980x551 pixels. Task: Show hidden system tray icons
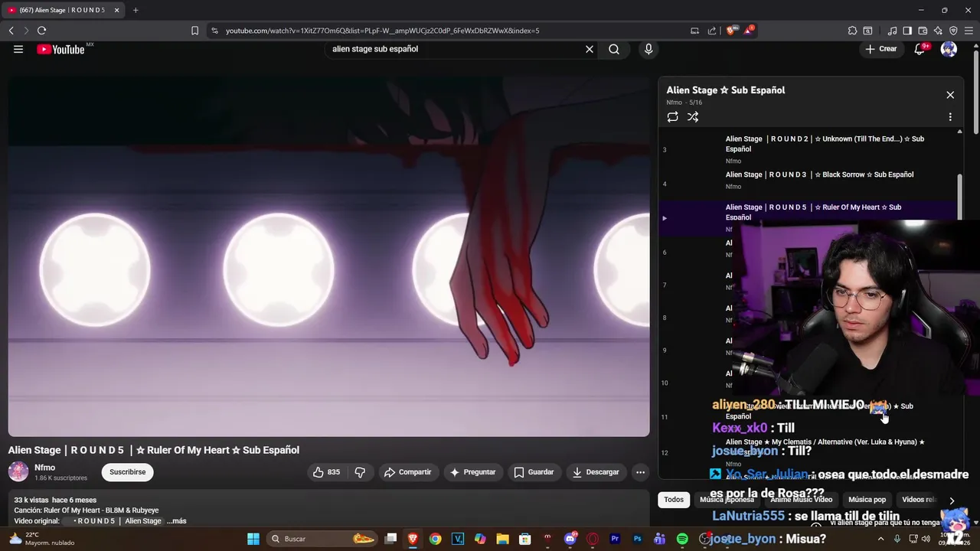point(880,539)
